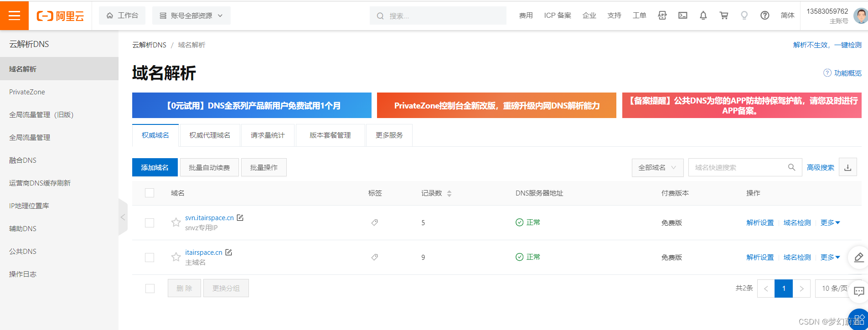Open the help question-mark icon in top bar
The height and width of the screenshot is (330, 868).
pos(765,15)
